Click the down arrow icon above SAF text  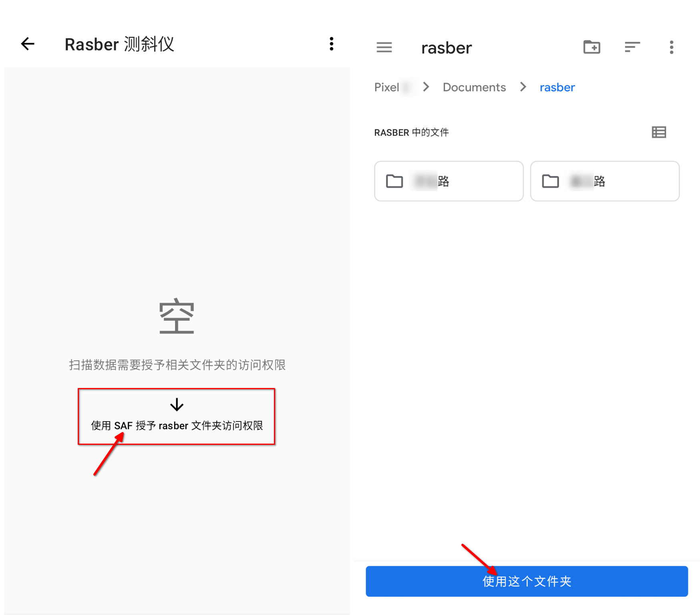tap(177, 405)
